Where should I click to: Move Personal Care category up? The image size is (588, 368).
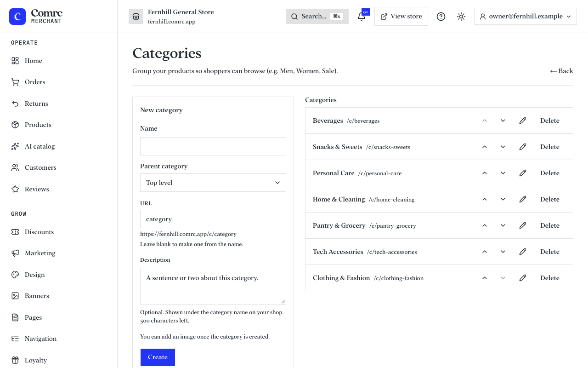(x=484, y=173)
